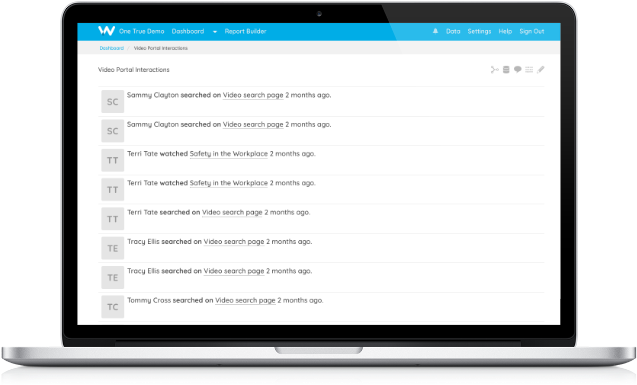Open the notifications bell

pos(435,31)
